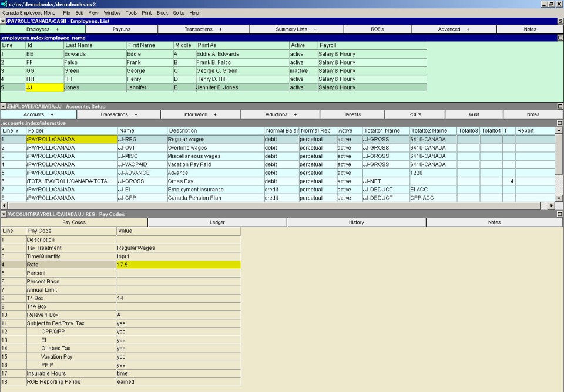Maximize the Accounts Setup panel
Screen dimensions: 564x392
click(560, 106)
